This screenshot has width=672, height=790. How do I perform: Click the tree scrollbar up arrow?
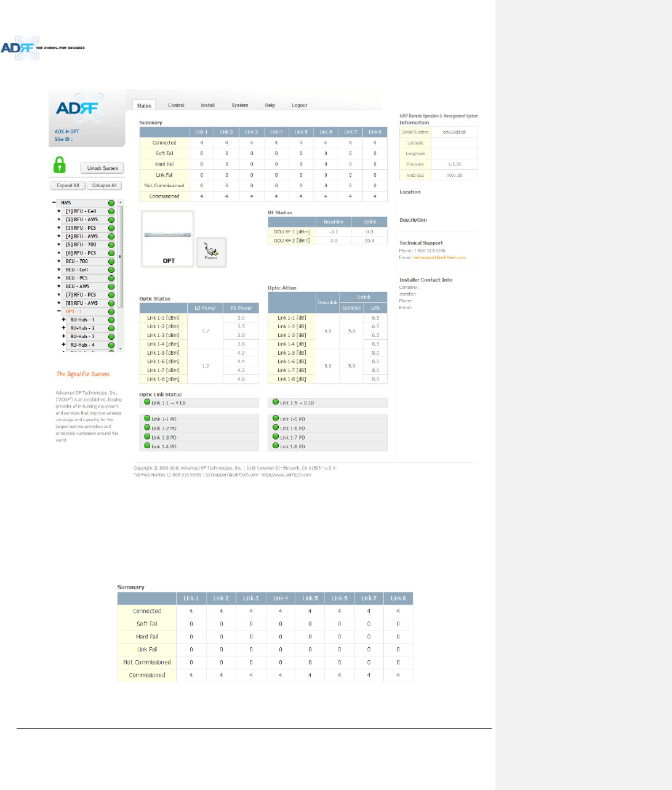[x=121, y=203]
